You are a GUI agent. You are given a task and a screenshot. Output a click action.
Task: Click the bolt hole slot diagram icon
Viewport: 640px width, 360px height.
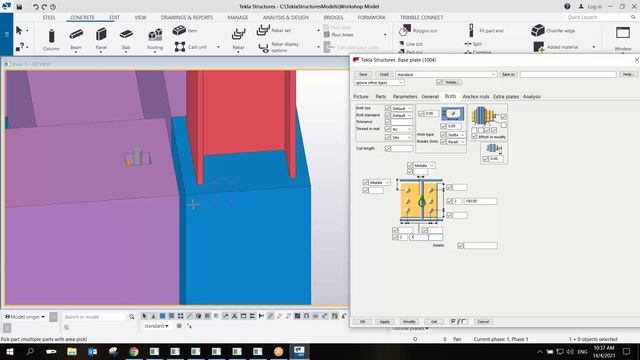click(453, 113)
